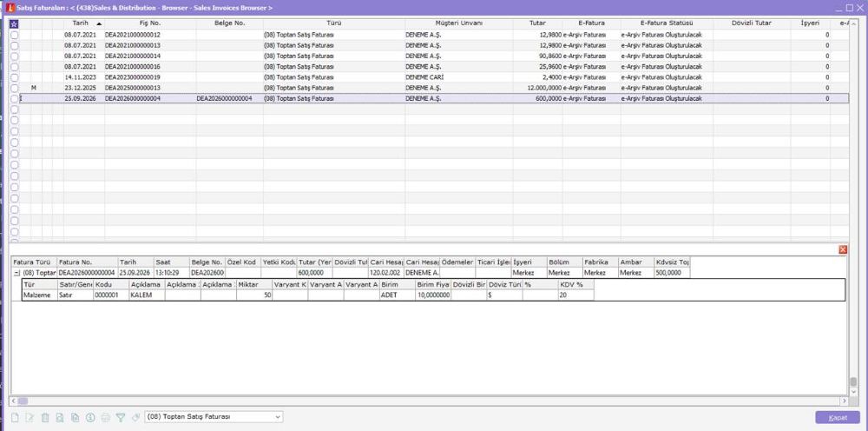
Task: Click the İşyeri column header in top grid
Action: point(811,23)
